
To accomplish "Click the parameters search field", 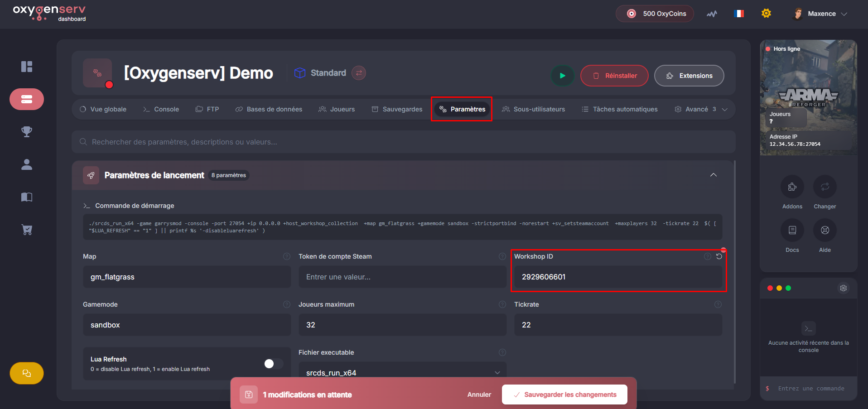I will pyautogui.click(x=403, y=142).
